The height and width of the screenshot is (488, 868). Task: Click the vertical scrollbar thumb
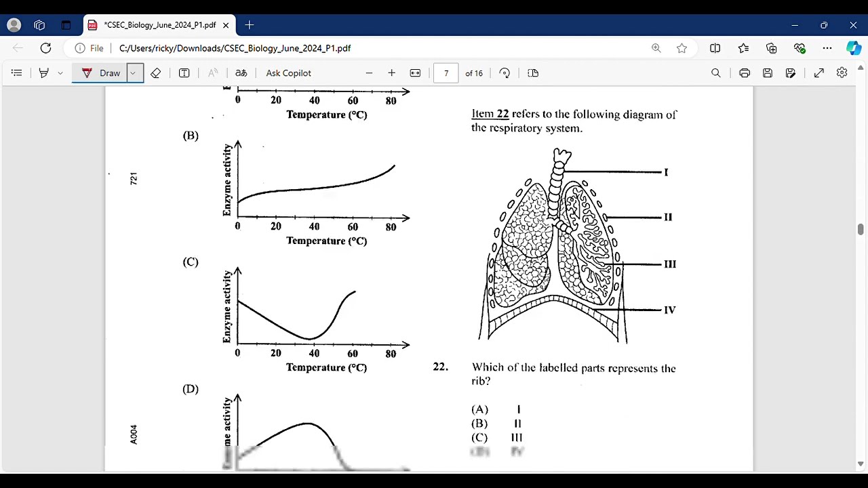(x=861, y=229)
